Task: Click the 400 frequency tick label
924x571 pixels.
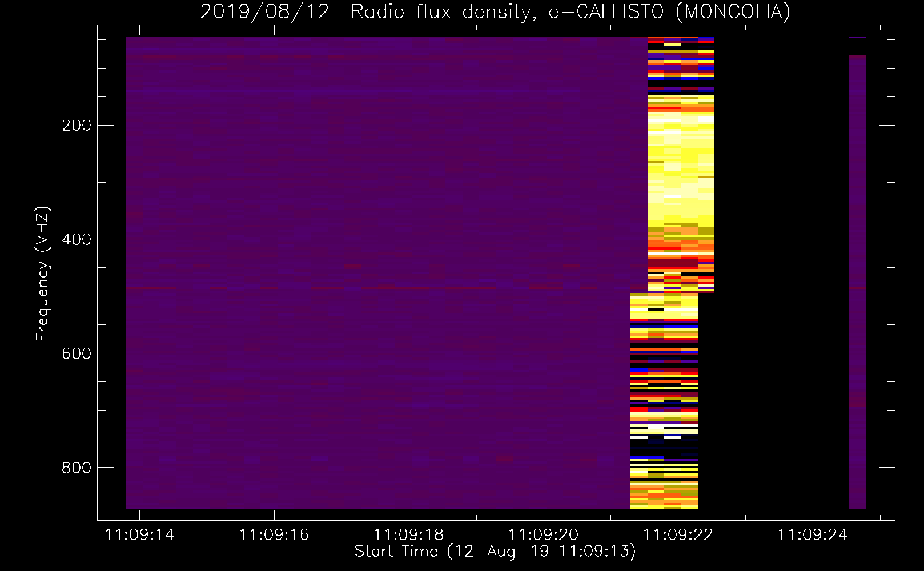Action: [x=77, y=240]
